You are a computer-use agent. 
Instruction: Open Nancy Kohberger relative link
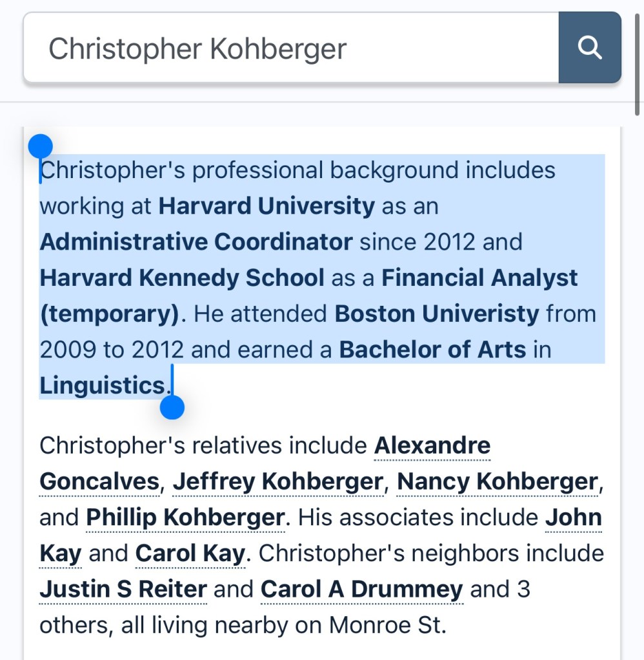click(x=498, y=481)
